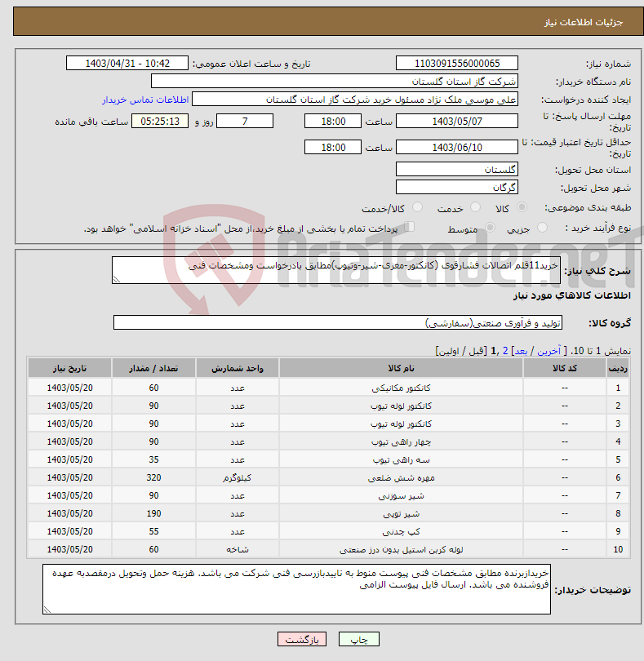644x661 pixels.
Task: Click the price validity date 1403/06/10
Action: 457,147
